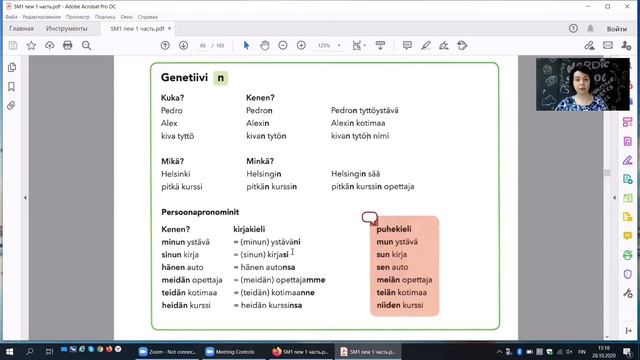Open the purple page icon tool in right pane
The width and height of the screenshot is (640, 360).
coord(627,141)
